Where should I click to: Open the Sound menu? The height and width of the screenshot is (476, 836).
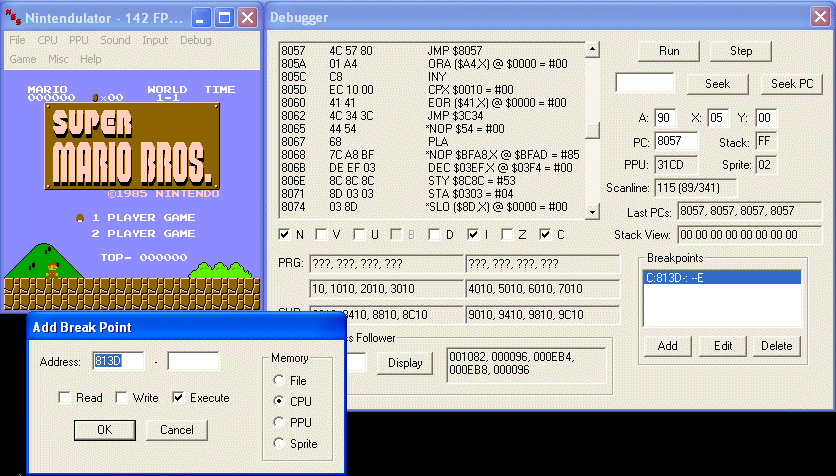(x=115, y=40)
